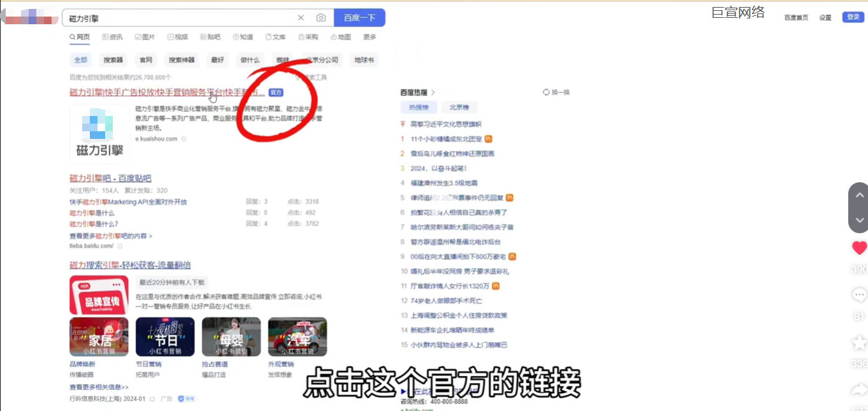Focus the Baidu search box containing 磁力引擎

pos(198,18)
